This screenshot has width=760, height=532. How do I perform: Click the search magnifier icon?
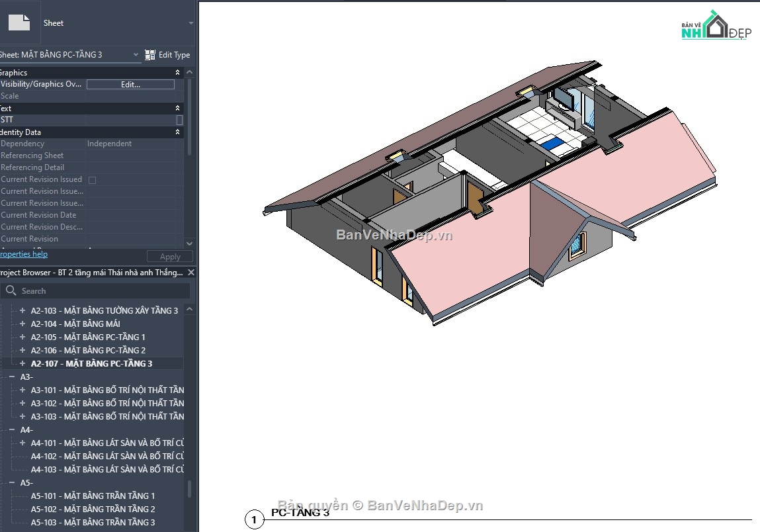click(11, 290)
